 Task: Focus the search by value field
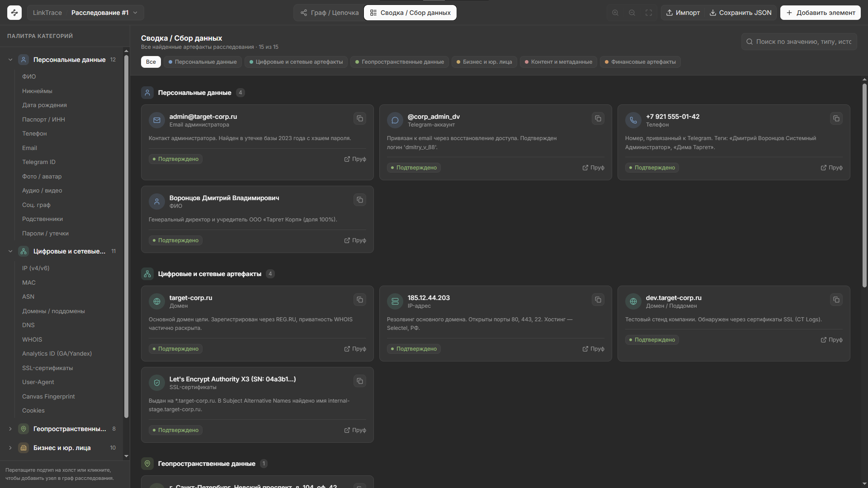coord(799,42)
